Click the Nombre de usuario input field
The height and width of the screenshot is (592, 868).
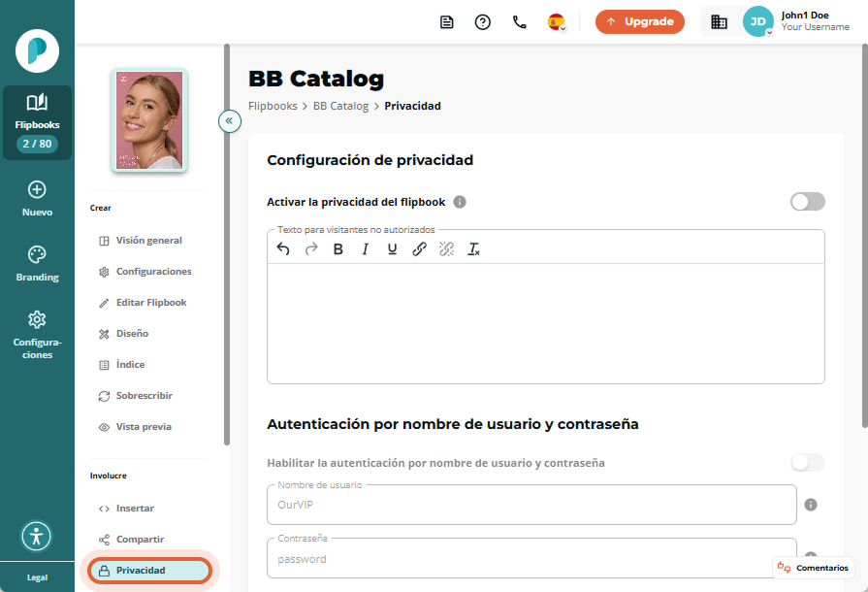(531, 505)
